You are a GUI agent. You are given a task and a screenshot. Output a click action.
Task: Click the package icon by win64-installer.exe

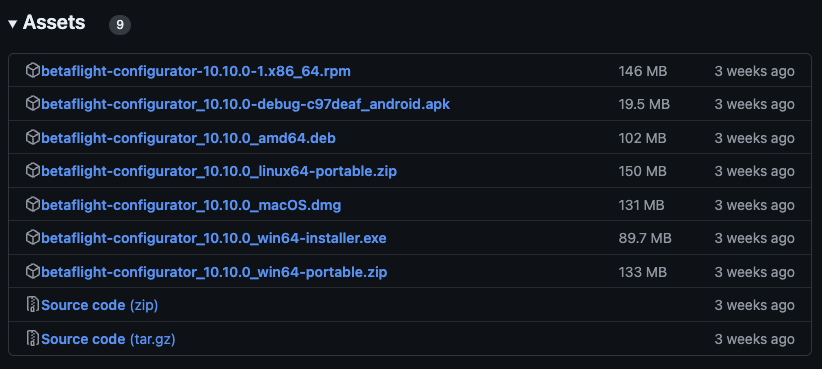pyautogui.click(x=33, y=238)
